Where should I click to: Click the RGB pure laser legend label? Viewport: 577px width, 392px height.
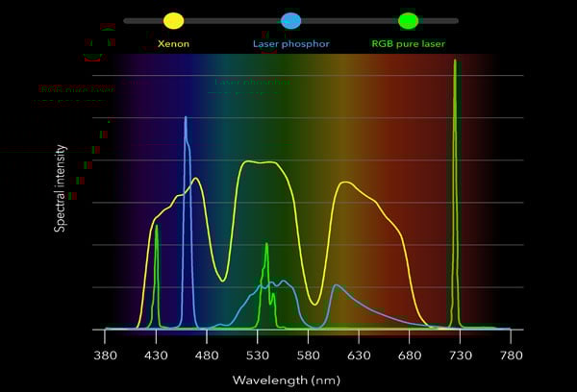[408, 44]
